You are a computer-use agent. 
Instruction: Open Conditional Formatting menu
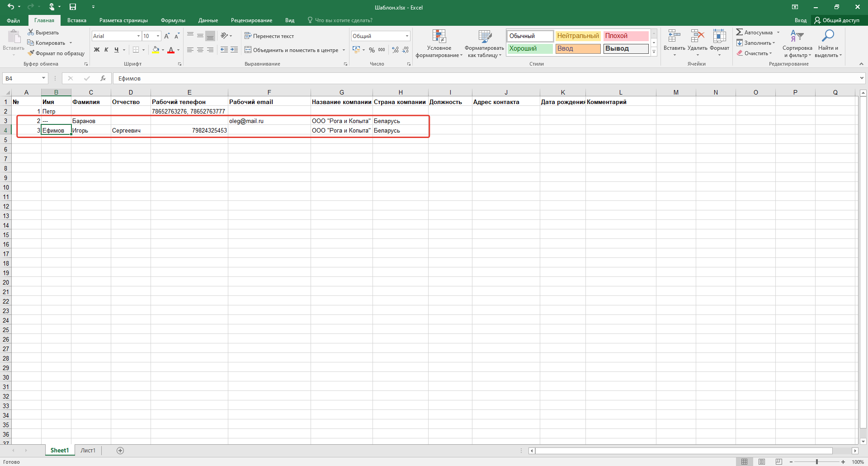coord(439,44)
